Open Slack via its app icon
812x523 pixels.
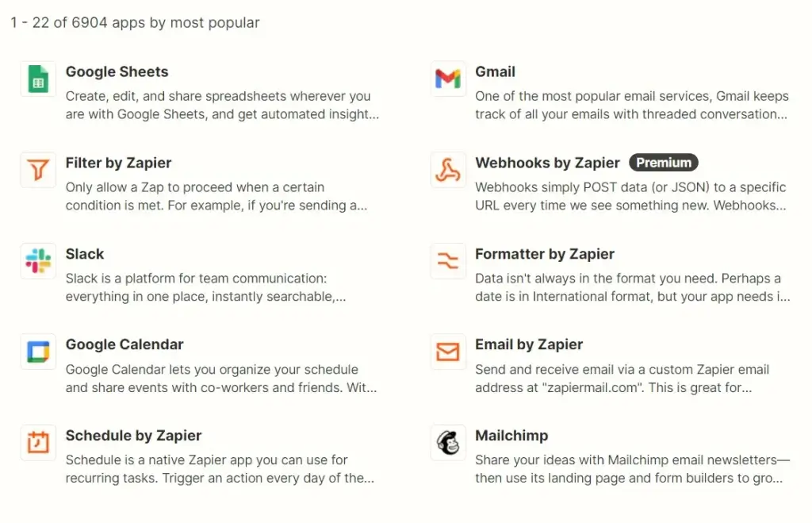coord(37,260)
